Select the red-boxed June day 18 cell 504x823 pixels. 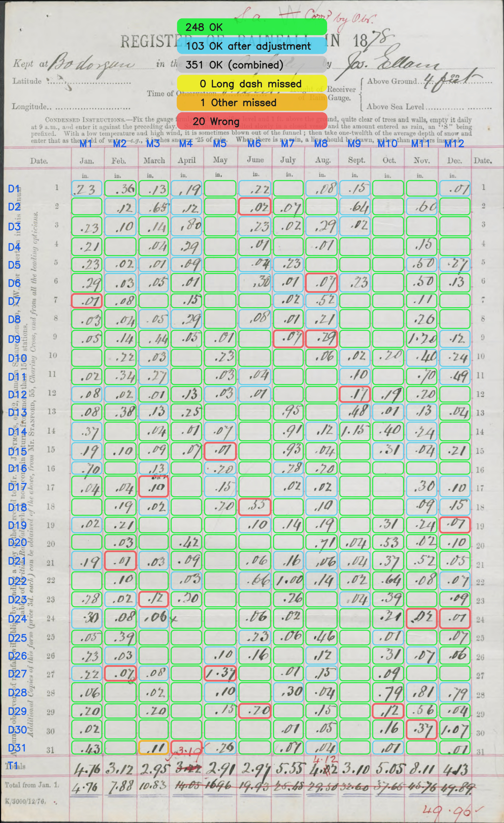tap(255, 507)
